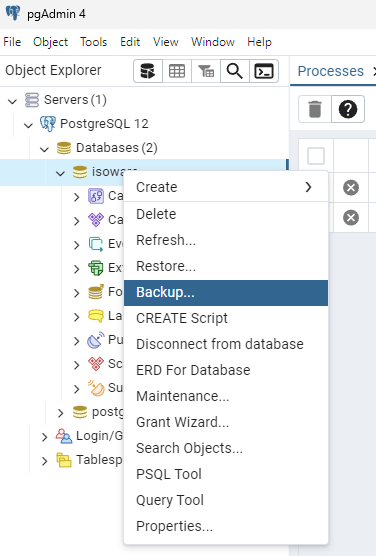Click the Filtered Rows toolbar icon

[206, 71]
